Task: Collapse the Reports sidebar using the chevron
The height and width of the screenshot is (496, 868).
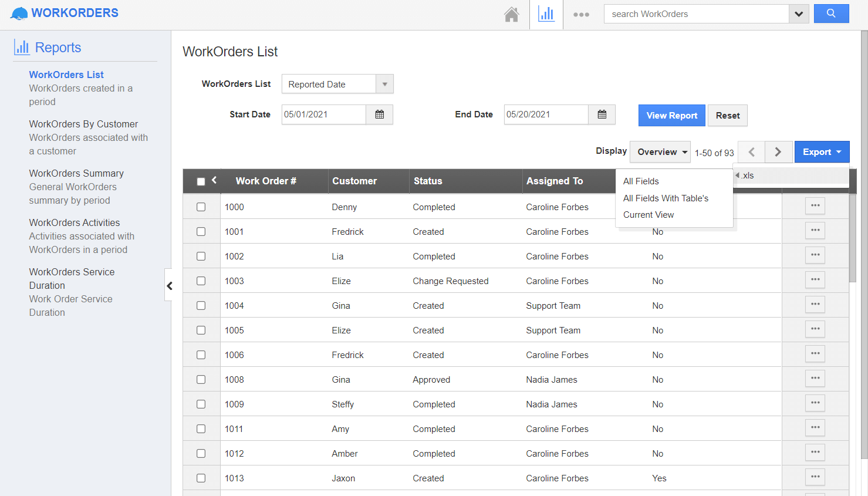Action: 170,286
